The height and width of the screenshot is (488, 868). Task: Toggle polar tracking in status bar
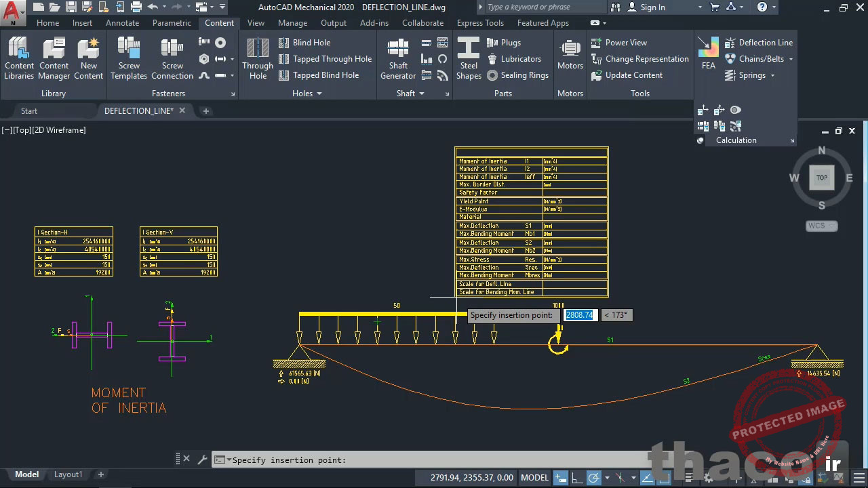(x=593, y=477)
